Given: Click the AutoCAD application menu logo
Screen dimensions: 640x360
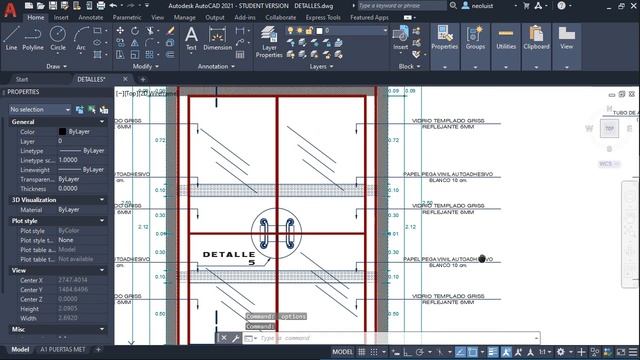Looking at the screenshot, I should (x=10, y=10).
